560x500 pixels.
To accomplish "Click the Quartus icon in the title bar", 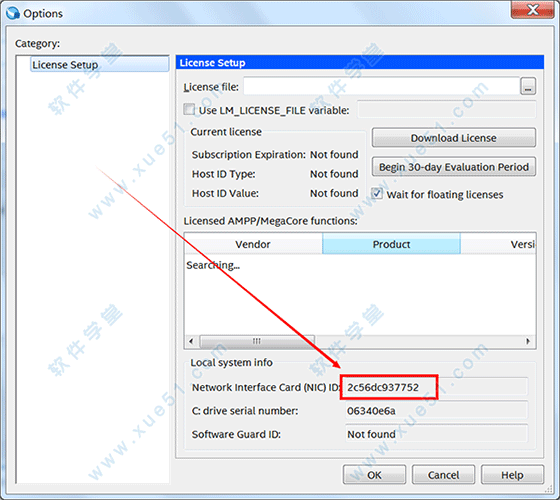I will (13, 13).
